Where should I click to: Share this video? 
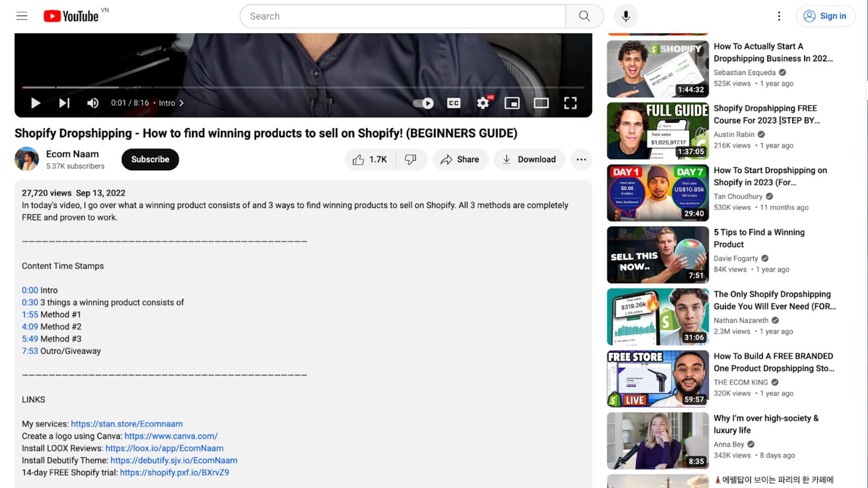[460, 160]
